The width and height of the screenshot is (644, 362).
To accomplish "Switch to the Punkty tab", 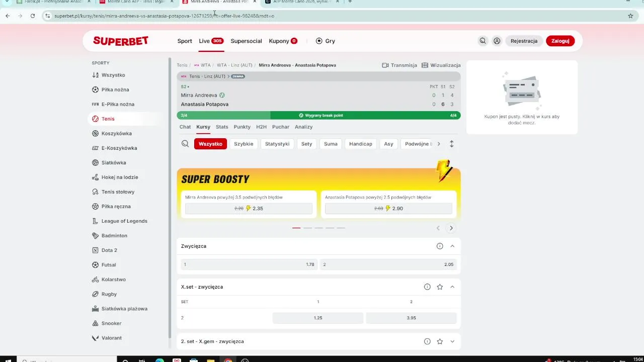I will point(242,127).
